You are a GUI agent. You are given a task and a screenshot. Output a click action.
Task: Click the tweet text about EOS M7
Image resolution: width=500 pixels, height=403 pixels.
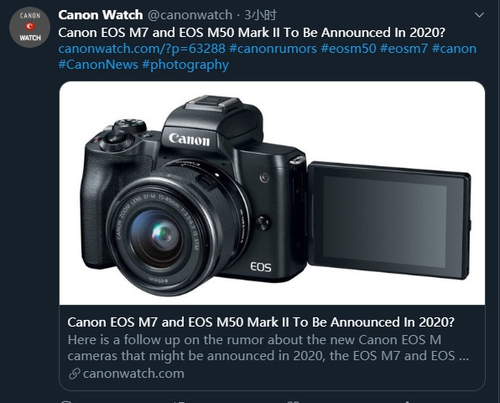click(x=252, y=33)
